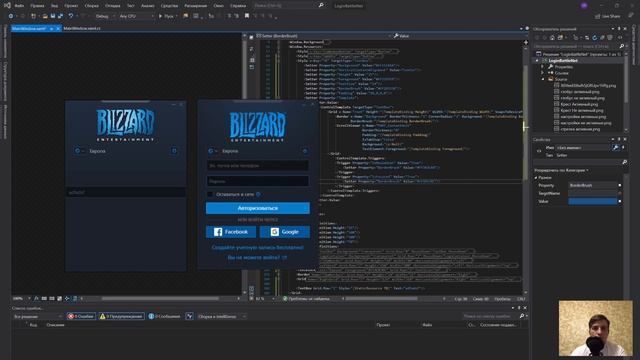The width and height of the screenshot is (640, 360).
Task: Toggle 'Оставаться в сети' checkbox in designer
Action: coord(210,194)
